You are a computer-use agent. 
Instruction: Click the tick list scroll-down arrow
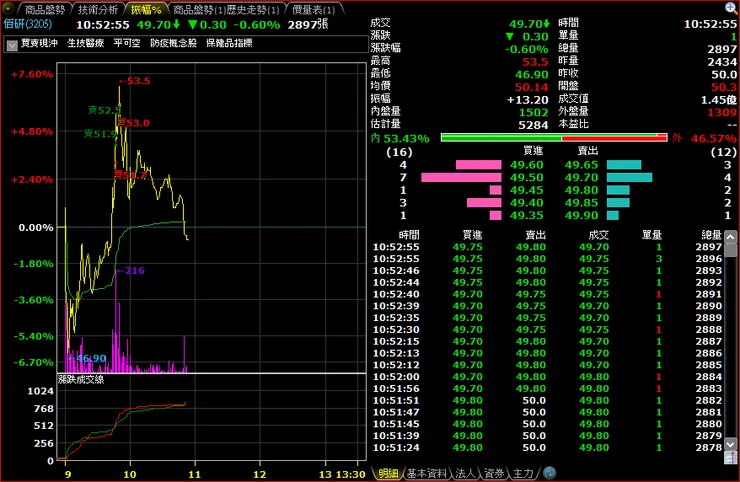731,444
